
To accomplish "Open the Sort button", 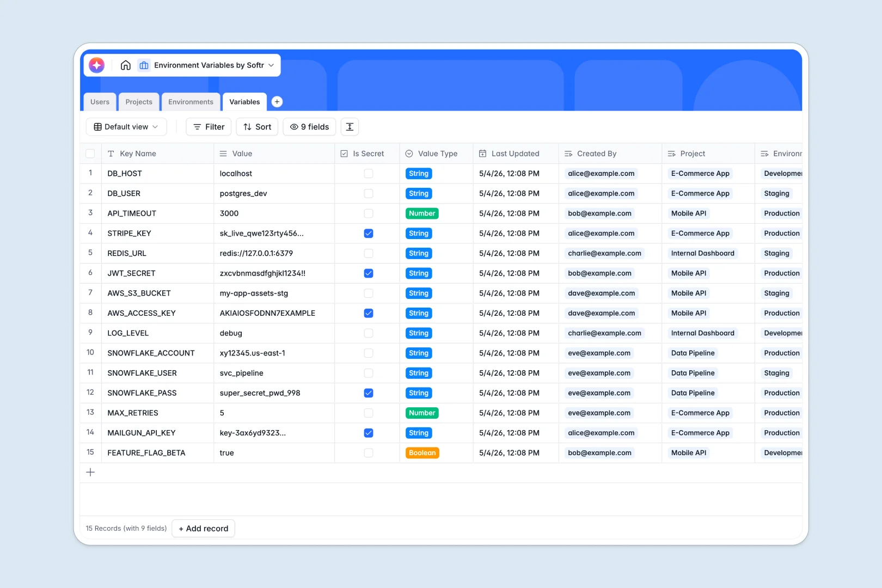I will pyautogui.click(x=257, y=127).
